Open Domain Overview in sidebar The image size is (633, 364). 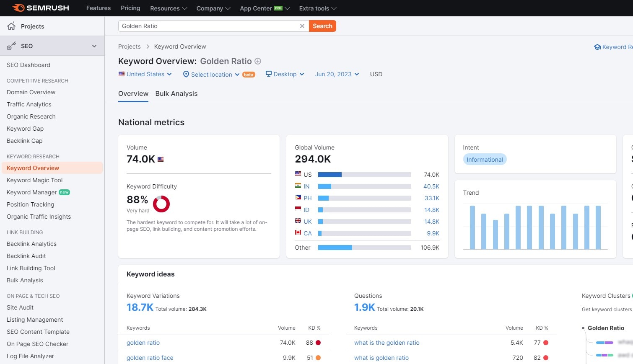(31, 92)
